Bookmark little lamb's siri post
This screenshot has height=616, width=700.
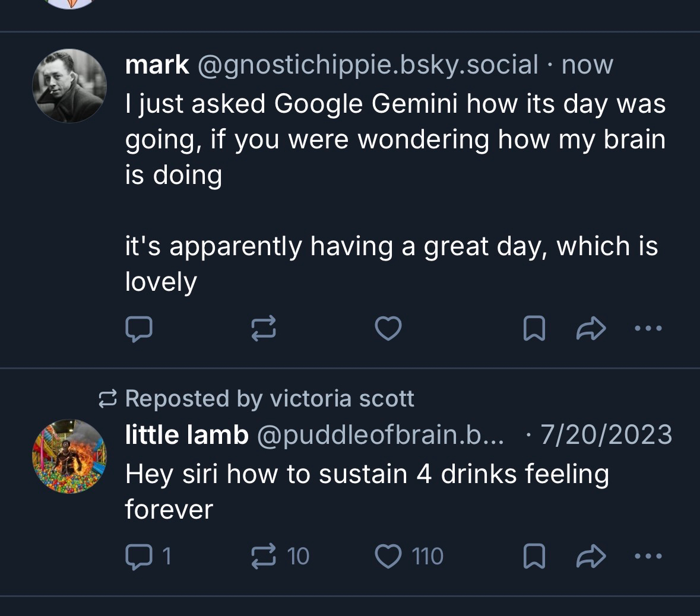[534, 556]
